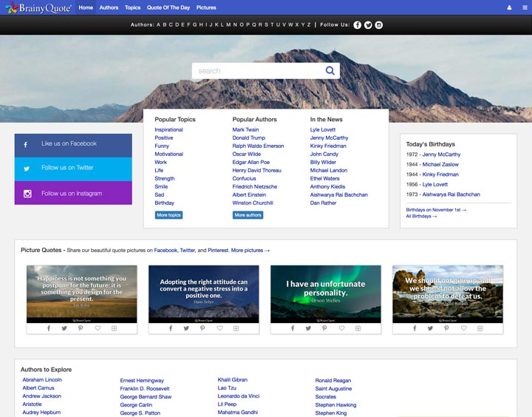532x417 pixels.
Task: Add the Happiness quote to collection
Action: [115, 328]
